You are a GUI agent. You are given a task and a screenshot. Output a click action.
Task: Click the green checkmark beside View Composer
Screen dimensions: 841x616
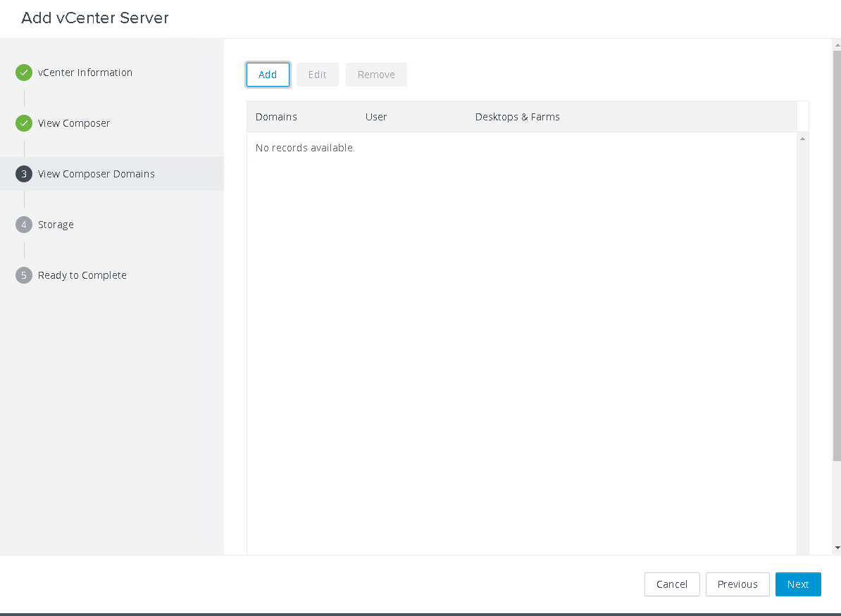point(24,123)
